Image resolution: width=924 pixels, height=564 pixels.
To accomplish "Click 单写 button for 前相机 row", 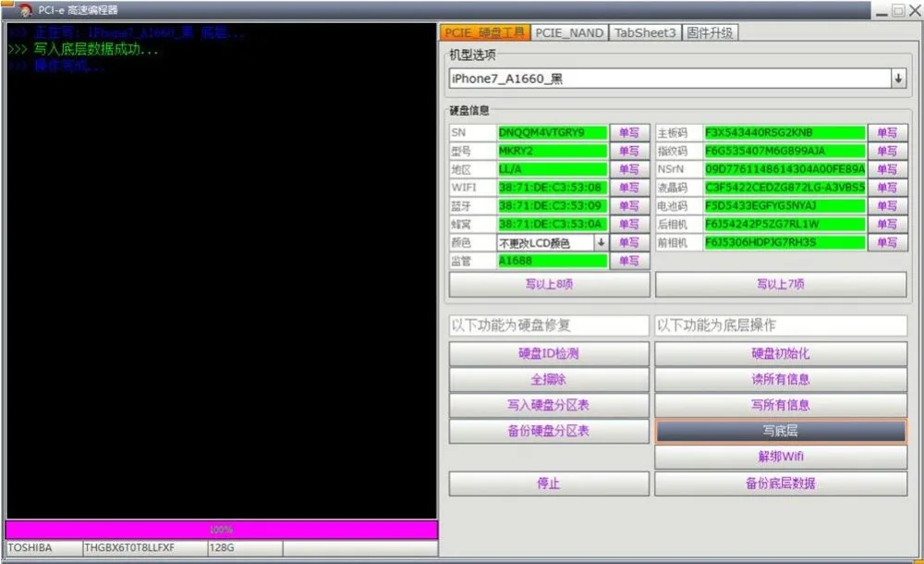I will point(887,242).
